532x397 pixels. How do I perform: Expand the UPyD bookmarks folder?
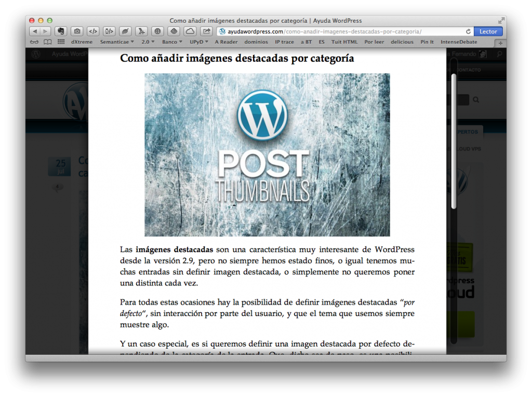pos(199,42)
